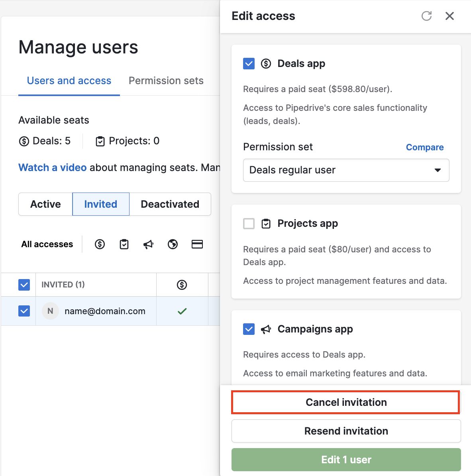Filter users by the Projects clipboard icon
Viewport: 471px width, 476px height.
124,244
